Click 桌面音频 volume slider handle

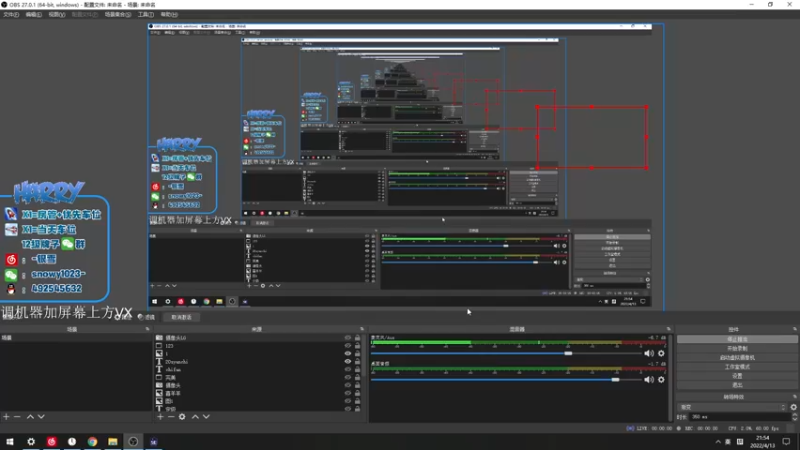[x=615, y=380]
